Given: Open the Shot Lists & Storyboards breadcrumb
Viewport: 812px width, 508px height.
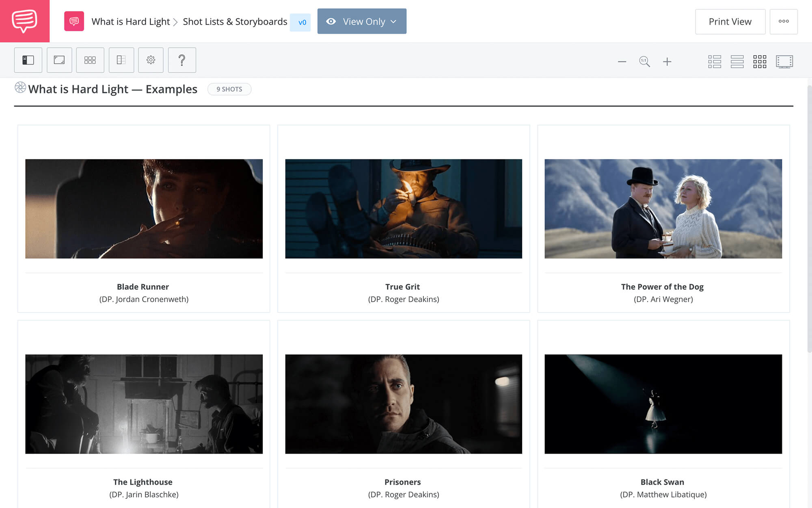Looking at the screenshot, I should pos(235,22).
